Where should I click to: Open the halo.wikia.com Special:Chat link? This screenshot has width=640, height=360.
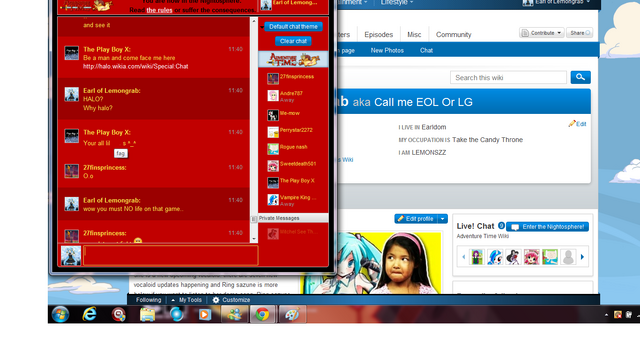tap(136, 66)
